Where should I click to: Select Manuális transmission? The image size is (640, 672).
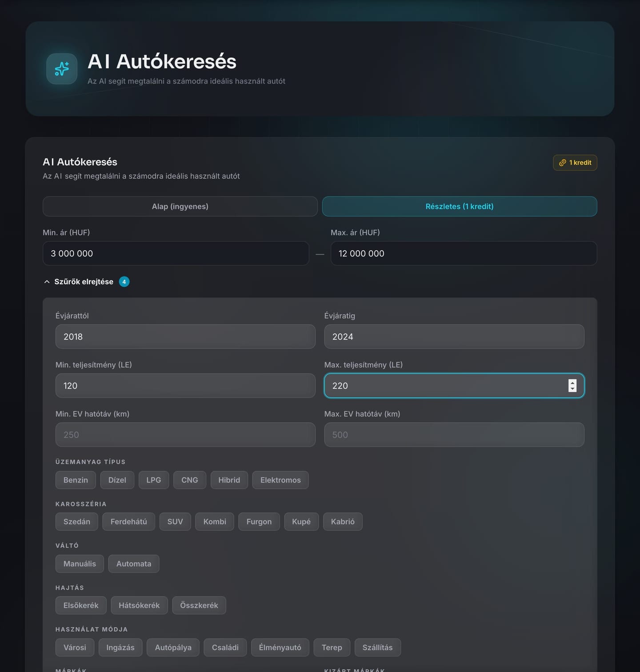80,564
